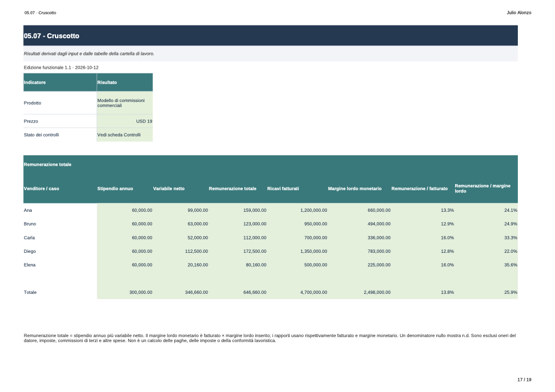Viewport: 555px width, 392px height.
Task: Select the 'Indicatore' column header
Action: coord(60,83)
